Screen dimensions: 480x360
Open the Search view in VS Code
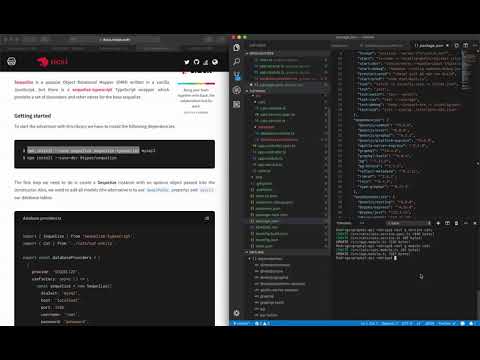click(237, 62)
